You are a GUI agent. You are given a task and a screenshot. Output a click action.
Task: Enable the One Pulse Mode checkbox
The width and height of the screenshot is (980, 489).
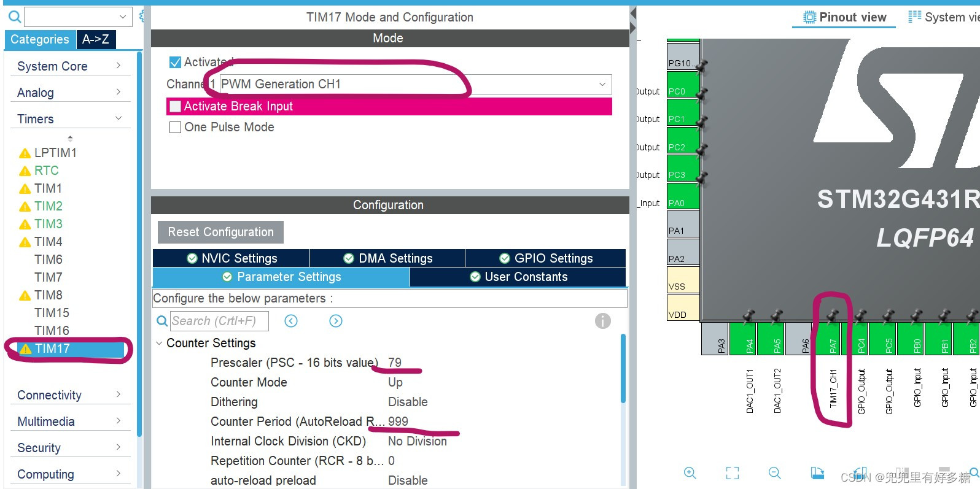(175, 127)
